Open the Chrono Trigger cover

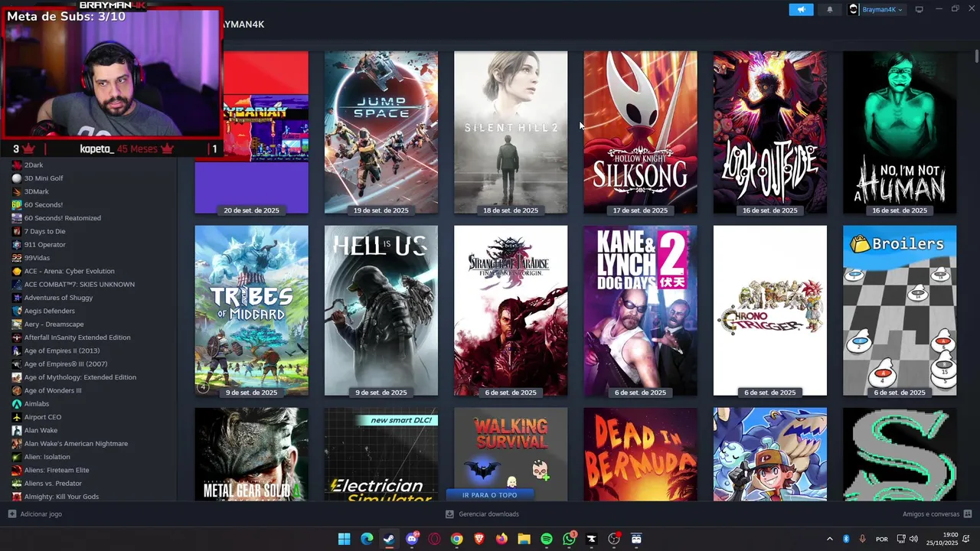(x=770, y=311)
